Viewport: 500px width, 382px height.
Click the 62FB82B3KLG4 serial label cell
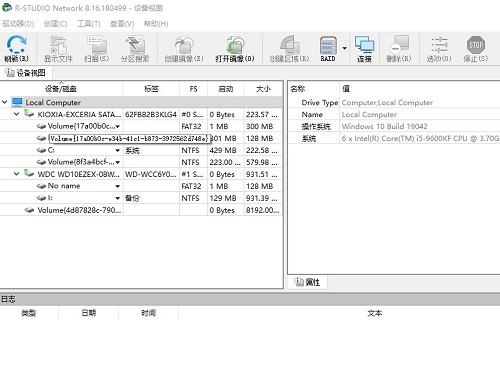click(x=151, y=114)
